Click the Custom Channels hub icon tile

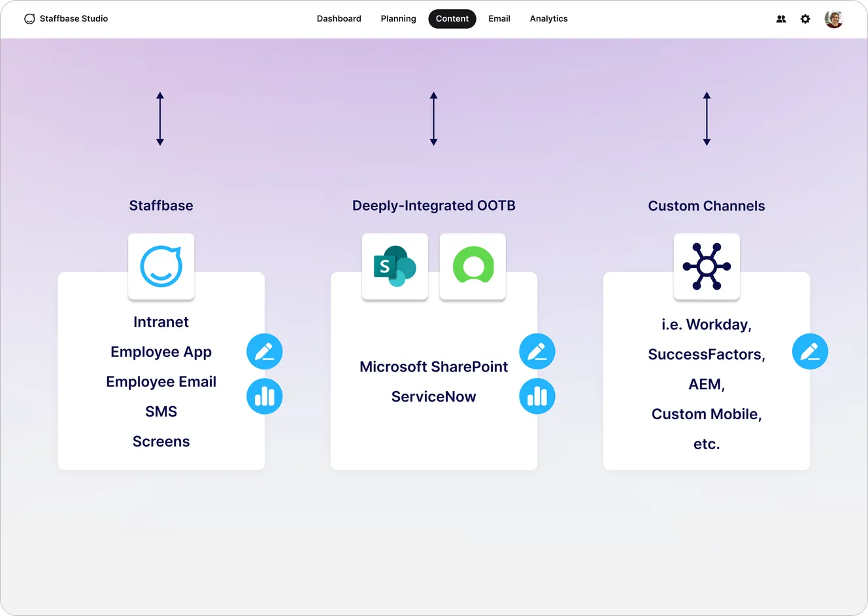pyautogui.click(x=707, y=267)
